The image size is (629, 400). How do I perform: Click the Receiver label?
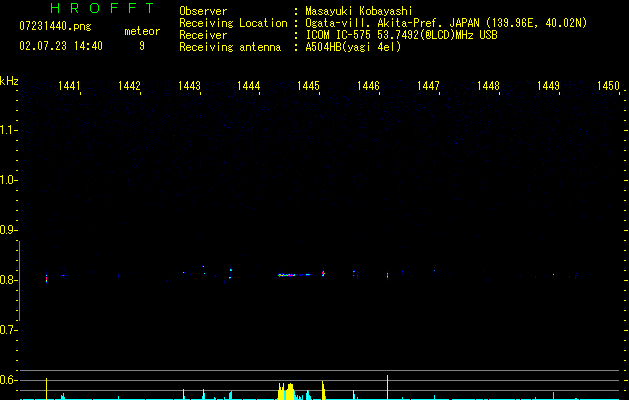[203, 35]
